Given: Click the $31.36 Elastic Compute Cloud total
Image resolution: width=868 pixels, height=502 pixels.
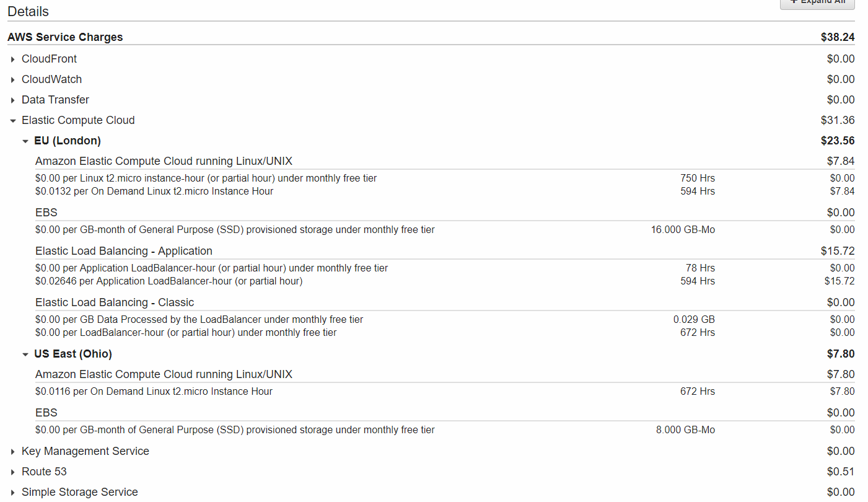Looking at the screenshot, I should pos(838,120).
